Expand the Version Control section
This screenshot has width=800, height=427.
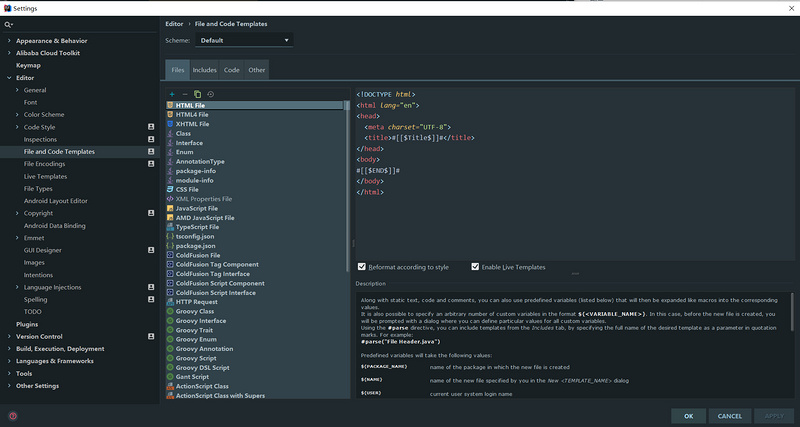pos(9,336)
